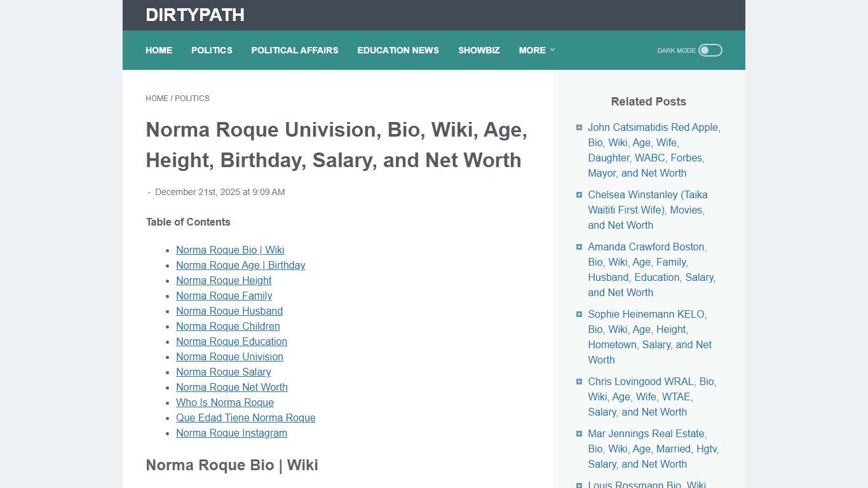Jump to Norma Roque Univision section
Screen dimensions: 868x488
[229, 356]
